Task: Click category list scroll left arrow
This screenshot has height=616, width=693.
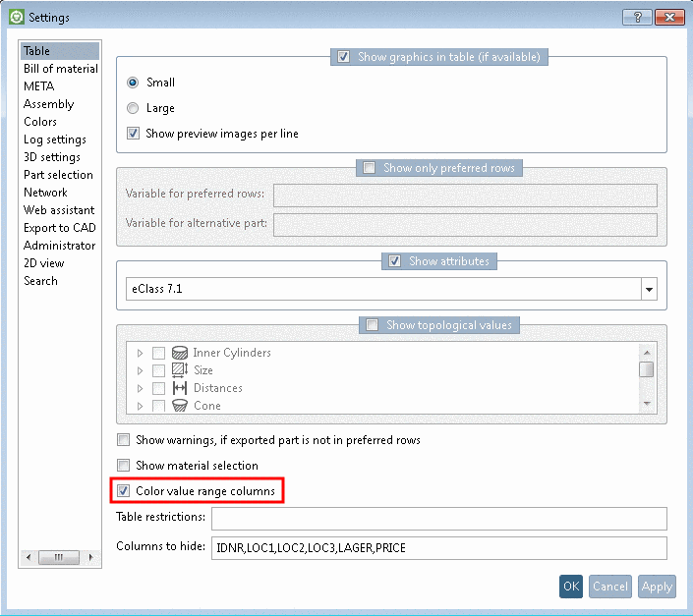Action: coord(29,557)
